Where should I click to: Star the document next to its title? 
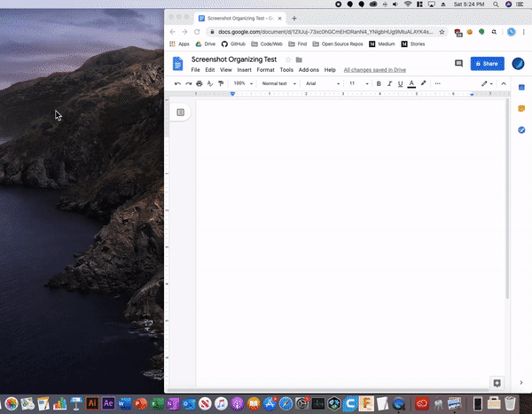pos(288,59)
